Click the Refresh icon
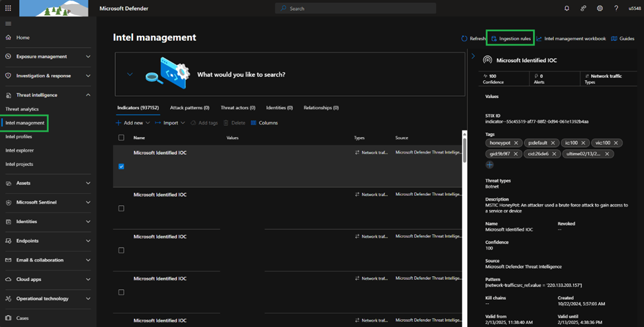The height and width of the screenshot is (327, 644). pos(464,38)
